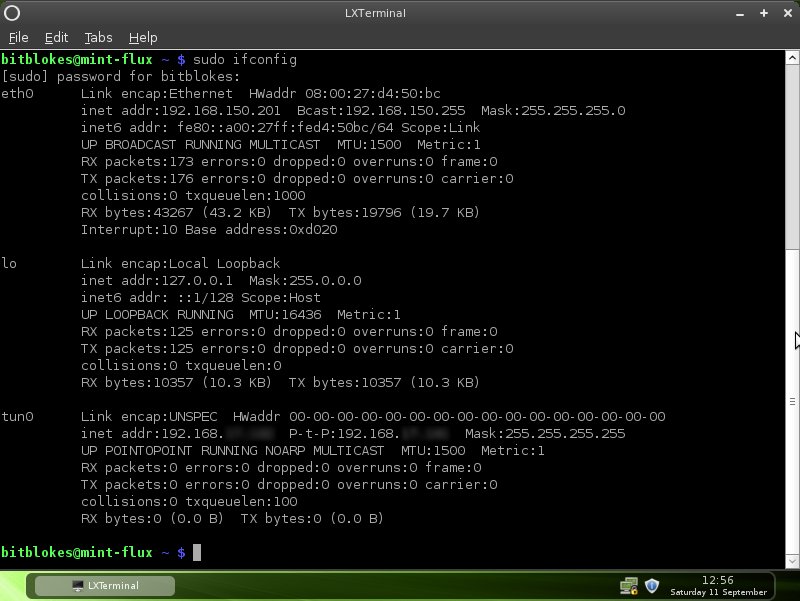The image size is (800, 601).
Task: Click the loopback mask 255.0.0.0
Action: tap(325, 281)
